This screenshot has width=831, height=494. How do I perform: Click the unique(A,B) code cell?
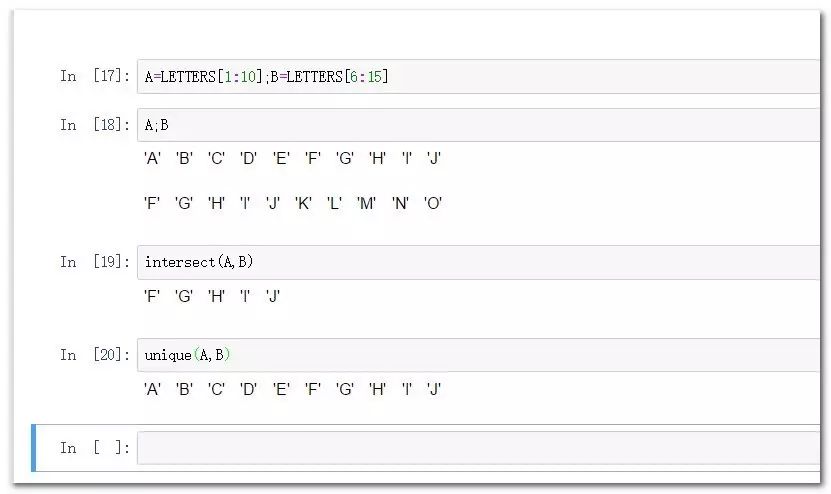click(479, 355)
